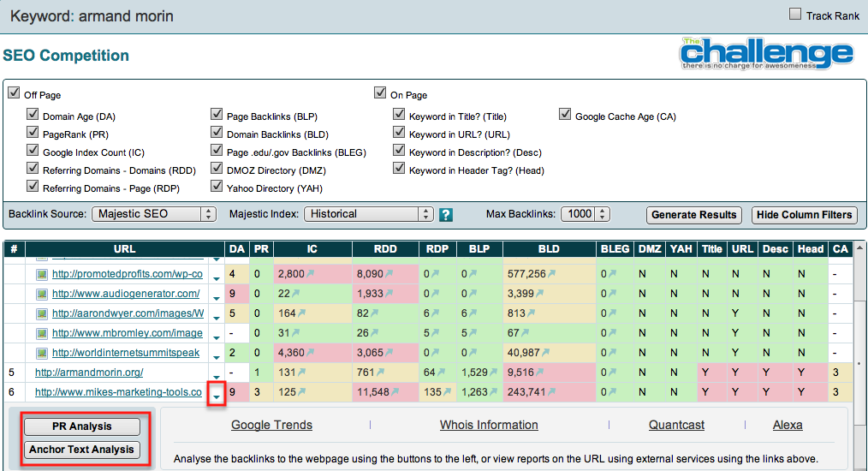The image size is (868, 471).
Task: Sort by the RDD column header
Action: [383, 249]
